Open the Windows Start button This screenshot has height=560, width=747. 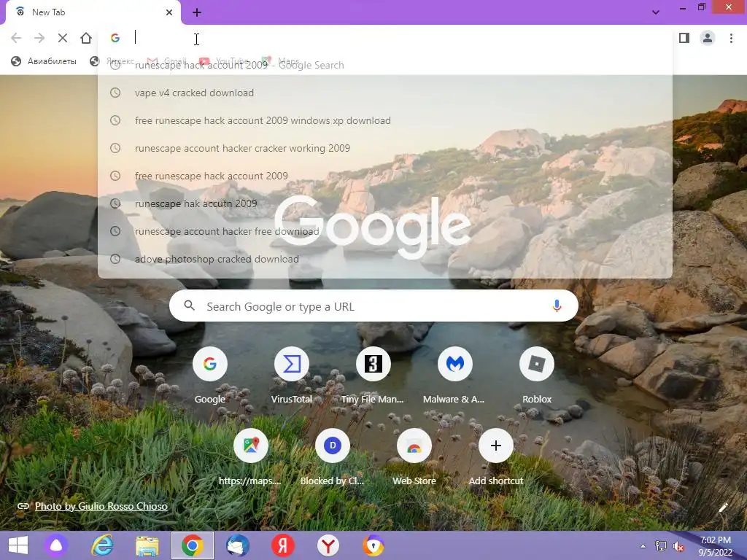18,545
